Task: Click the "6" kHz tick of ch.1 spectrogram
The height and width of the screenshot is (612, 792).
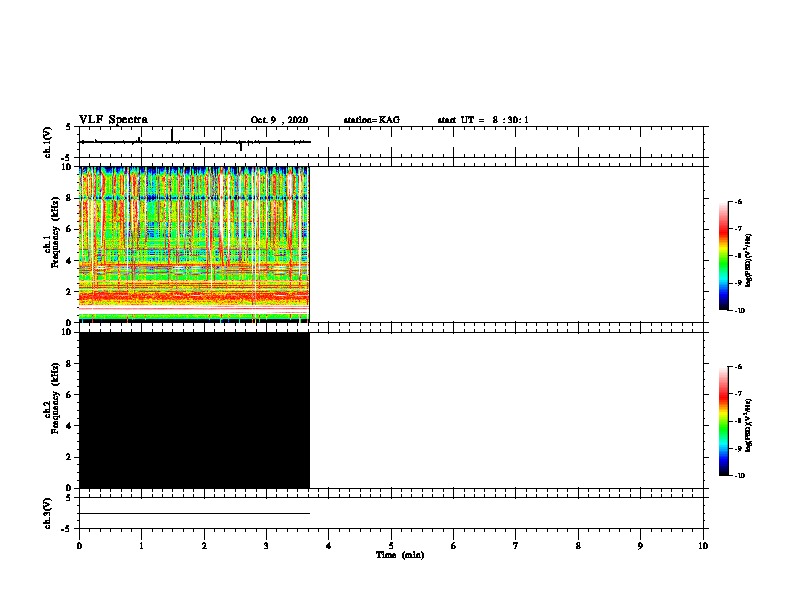Action: (70, 229)
